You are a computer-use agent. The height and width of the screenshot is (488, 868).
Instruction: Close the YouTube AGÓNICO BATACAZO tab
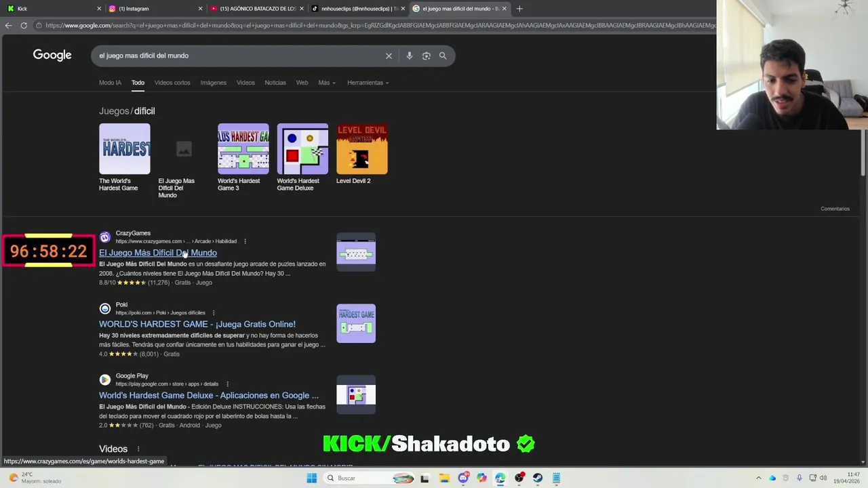click(x=302, y=8)
